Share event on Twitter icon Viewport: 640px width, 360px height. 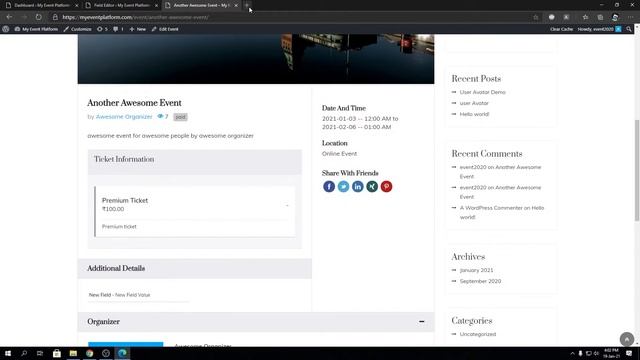[343, 187]
